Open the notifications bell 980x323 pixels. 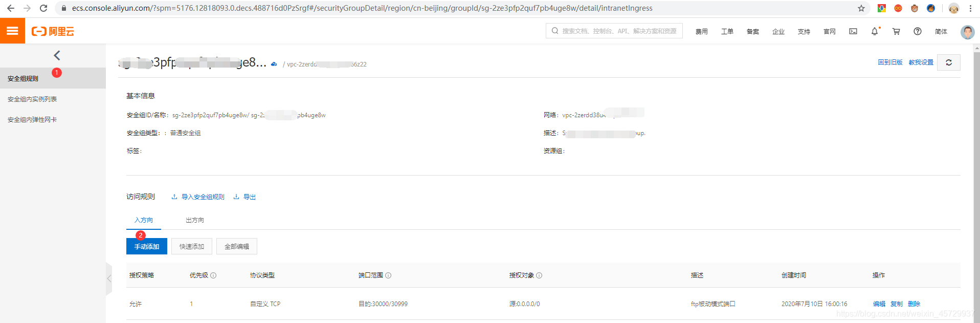[x=875, y=31]
